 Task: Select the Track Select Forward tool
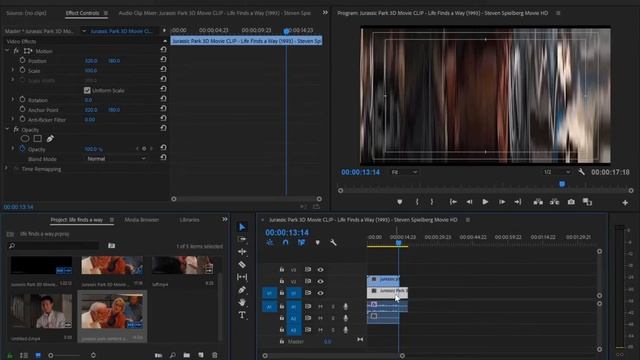pyautogui.click(x=242, y=239)
